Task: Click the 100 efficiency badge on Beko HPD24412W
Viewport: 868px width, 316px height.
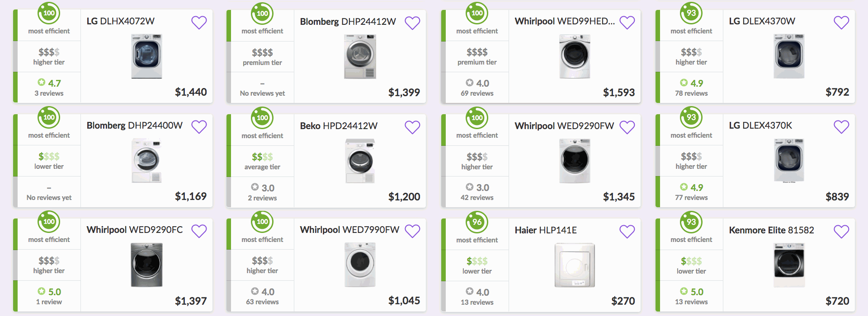Action: [x=262, y=118]
